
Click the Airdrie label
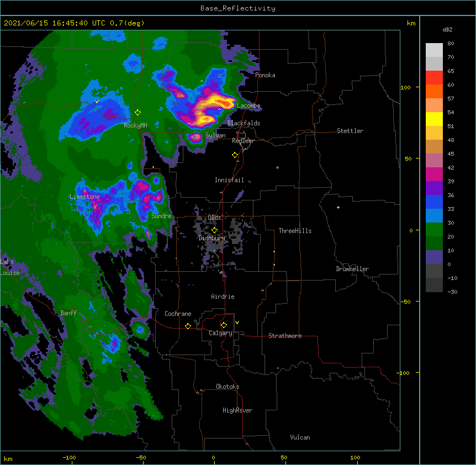(x=223, y=297)
